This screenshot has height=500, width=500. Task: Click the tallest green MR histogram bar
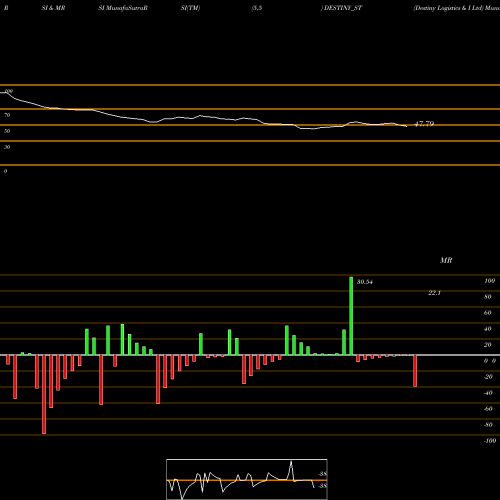[351, 316]
